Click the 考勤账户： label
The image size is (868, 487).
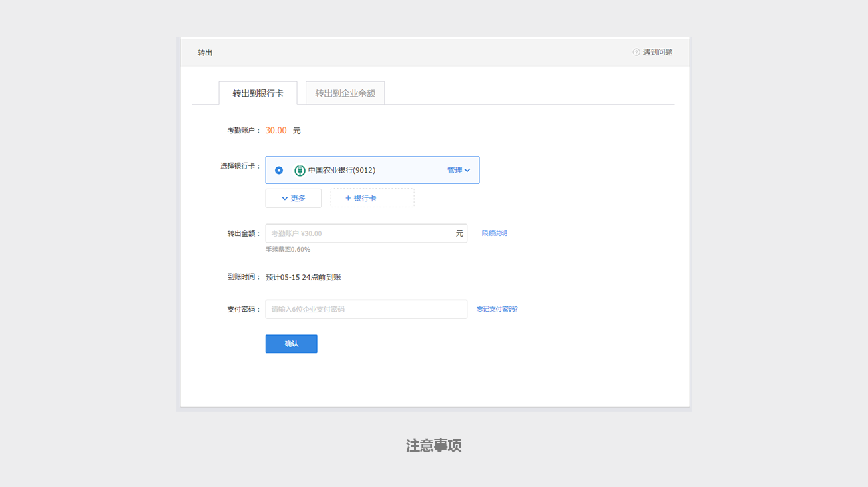(x=244, y=131)
